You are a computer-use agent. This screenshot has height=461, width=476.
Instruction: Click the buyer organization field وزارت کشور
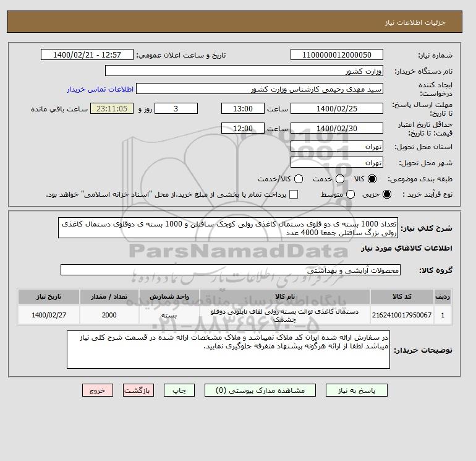coord(244,71)
